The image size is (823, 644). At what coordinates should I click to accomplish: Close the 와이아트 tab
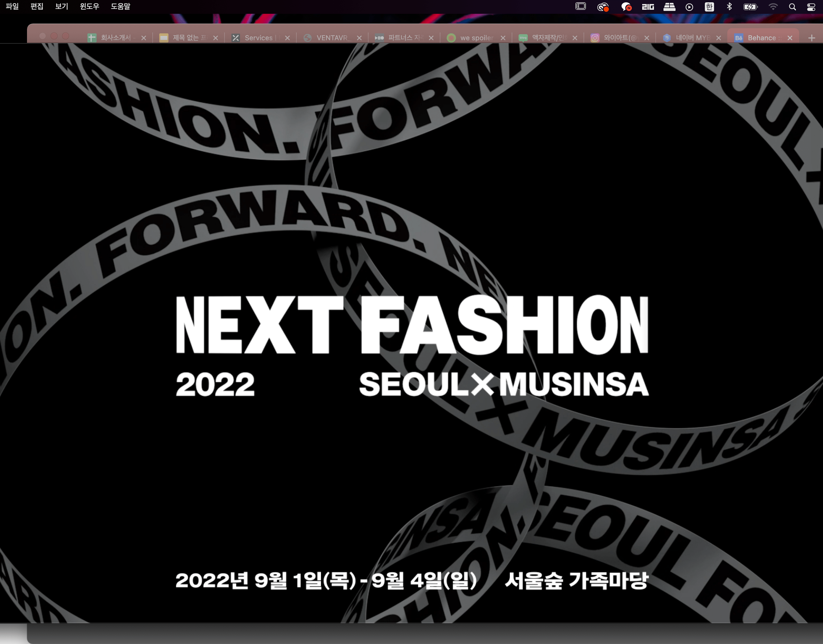[647, 38]
